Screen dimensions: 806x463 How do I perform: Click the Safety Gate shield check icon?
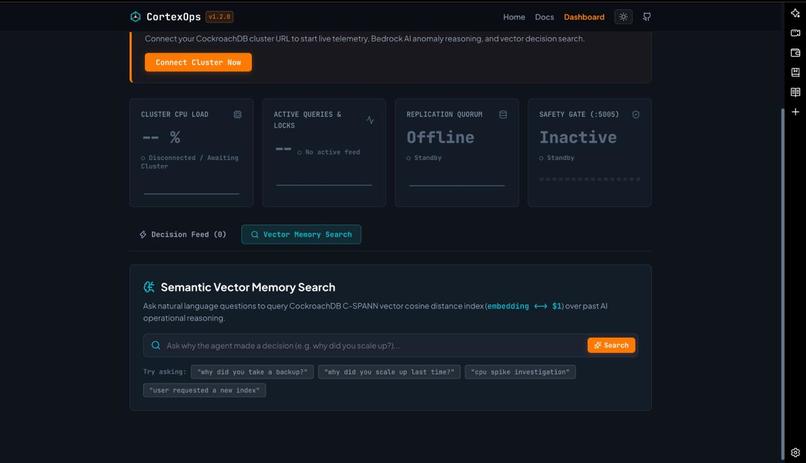pos(635,114)
